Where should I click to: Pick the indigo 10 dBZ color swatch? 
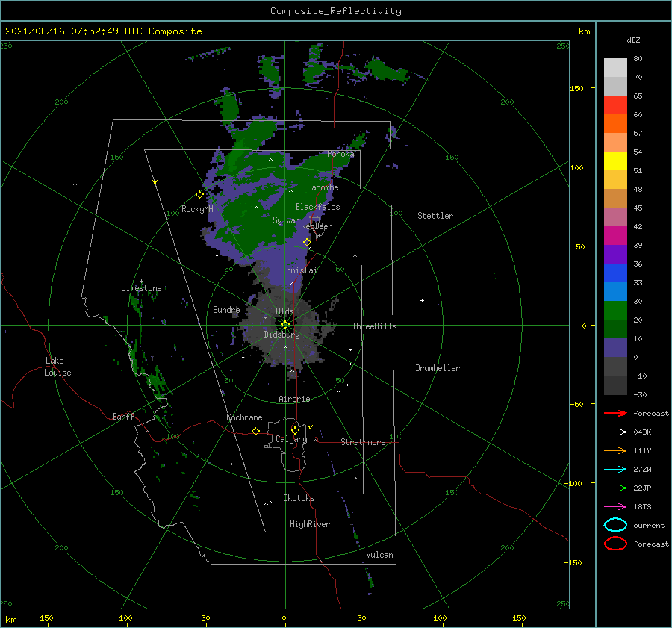615,347
